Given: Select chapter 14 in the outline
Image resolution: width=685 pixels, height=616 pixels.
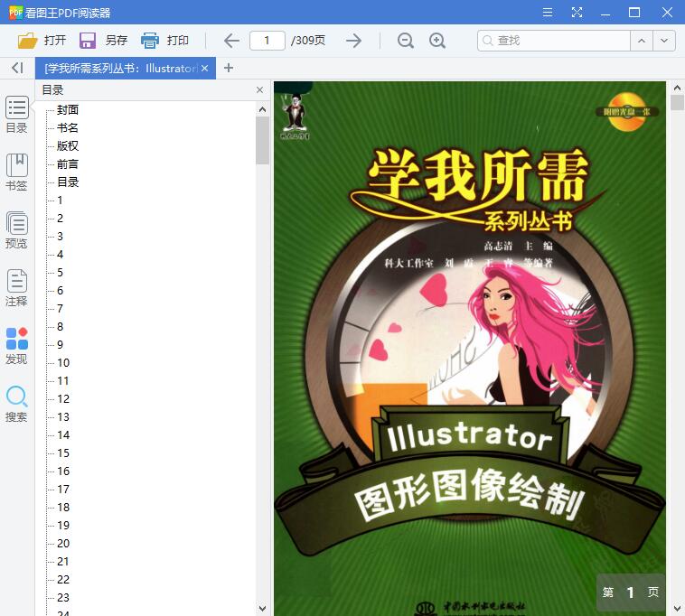Looking at the screenshot, I should click(x=63, y=435).
